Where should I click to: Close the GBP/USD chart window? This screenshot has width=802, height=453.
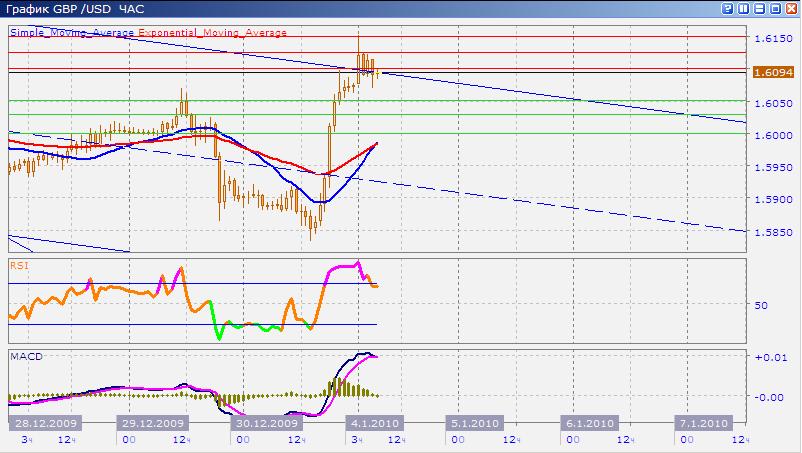pos(789,9)
